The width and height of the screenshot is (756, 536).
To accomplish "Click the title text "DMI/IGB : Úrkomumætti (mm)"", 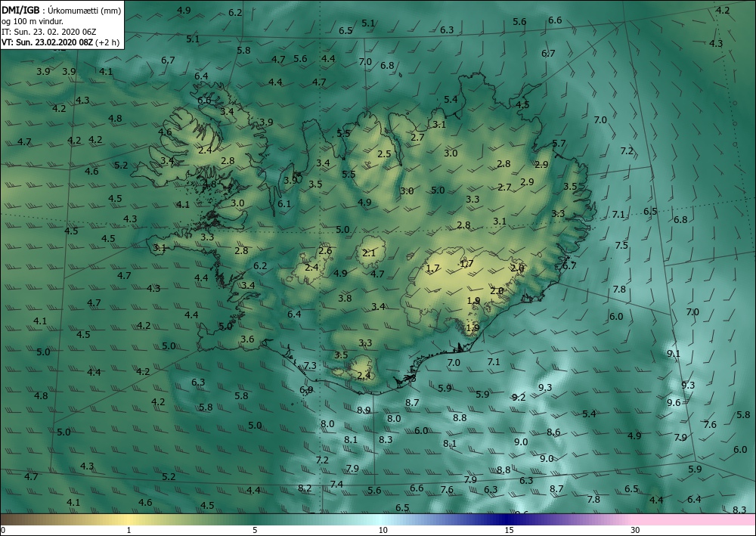I will [x=61, y=10].
